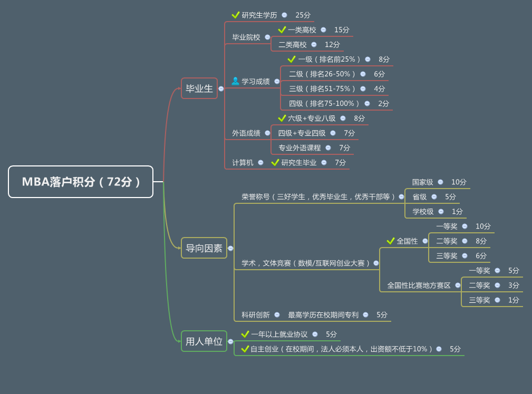The image size is (532, 394).
Task: Click the 25分 score text
Action: coord(303,15)
